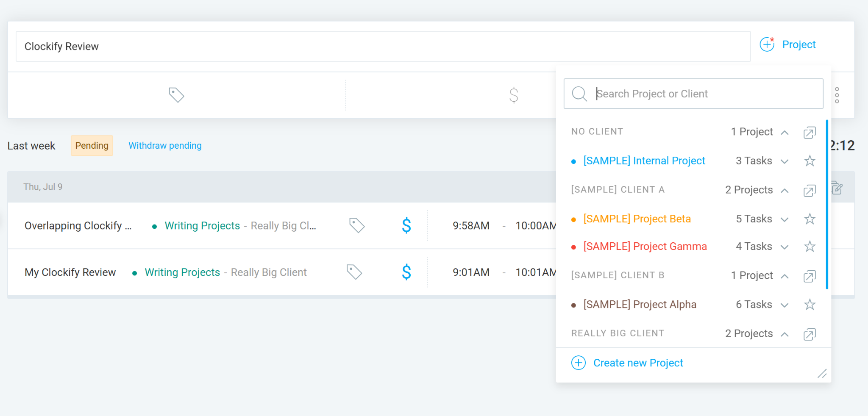The width and height of the screenshot is (868, 416).
Task: Click the 10:00AM end time on Overlapping entry
Action: (x=536, y=226)
